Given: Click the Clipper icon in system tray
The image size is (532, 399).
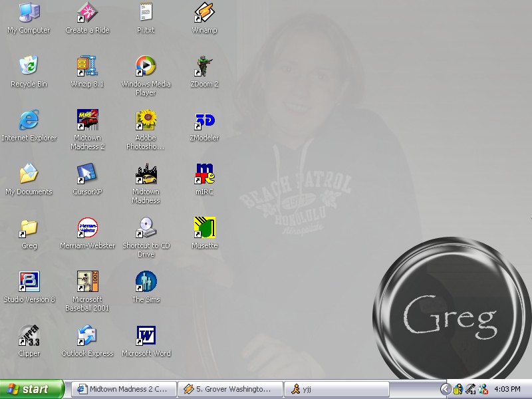Looking at the screenshot, I should coord(470,389).
